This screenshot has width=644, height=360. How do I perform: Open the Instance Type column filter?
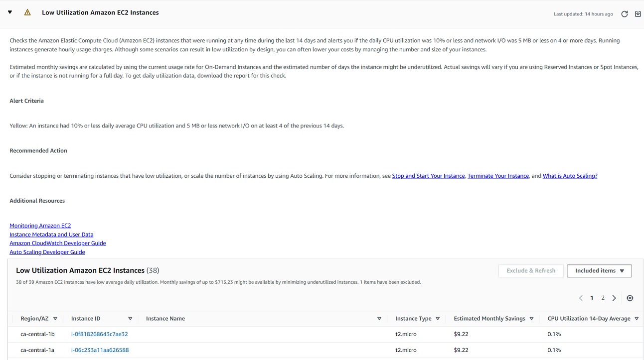pyautogui.click(x=437, y=318)
